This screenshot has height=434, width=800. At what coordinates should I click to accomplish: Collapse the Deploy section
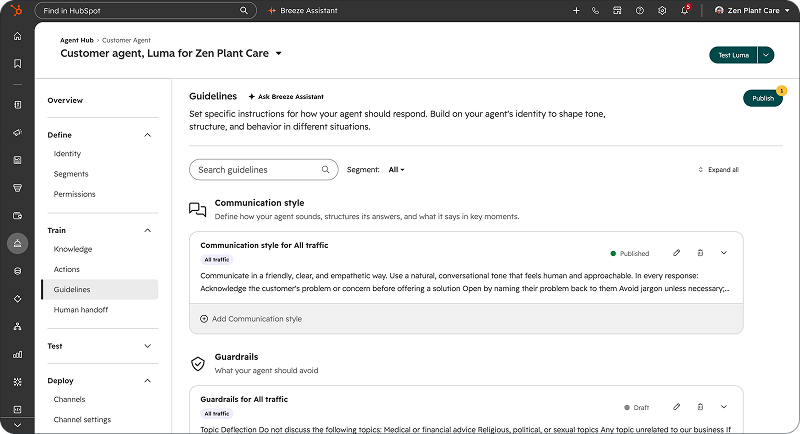pos(147,380)
